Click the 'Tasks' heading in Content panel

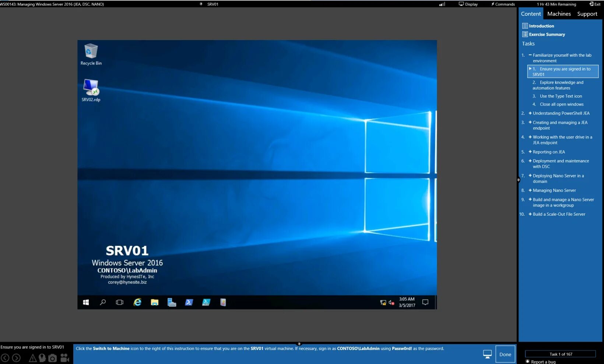(528, 43)
